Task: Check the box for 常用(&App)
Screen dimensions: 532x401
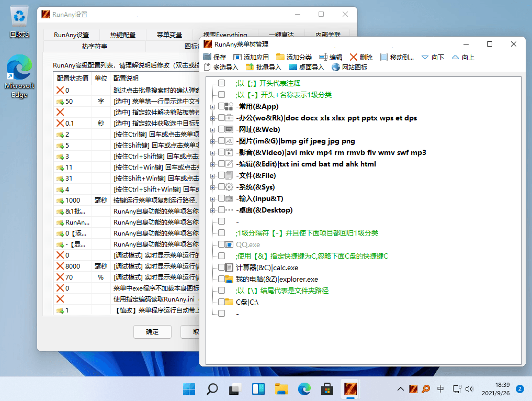Action: (222, 106)
